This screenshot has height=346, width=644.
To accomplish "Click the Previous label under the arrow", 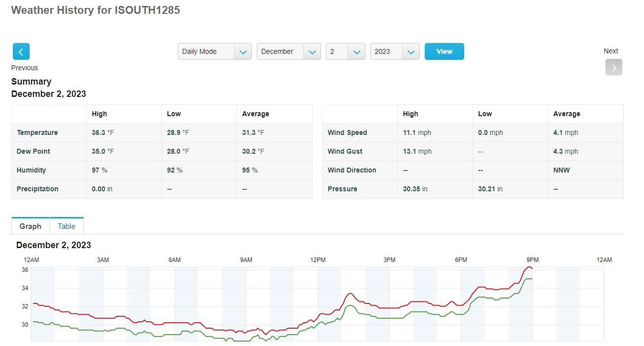I will click(25, 68).
